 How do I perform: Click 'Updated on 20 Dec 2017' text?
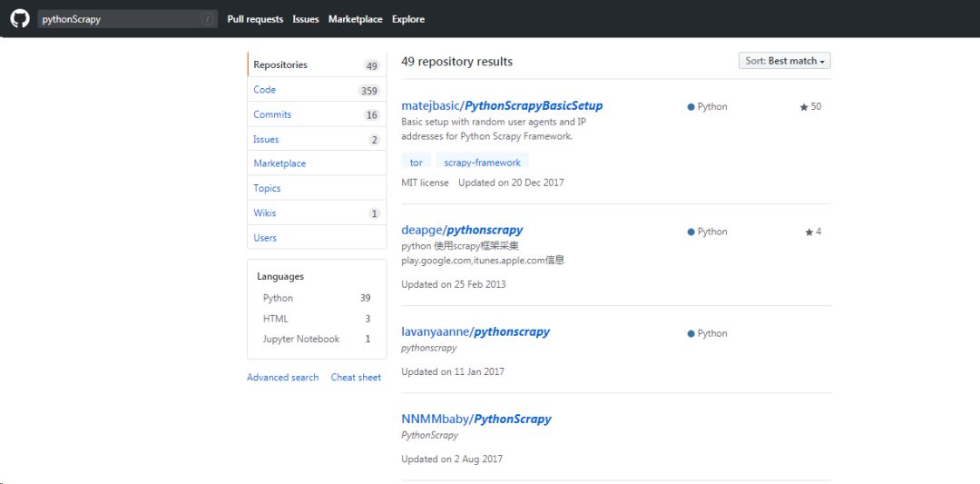(x=511, y=183)
